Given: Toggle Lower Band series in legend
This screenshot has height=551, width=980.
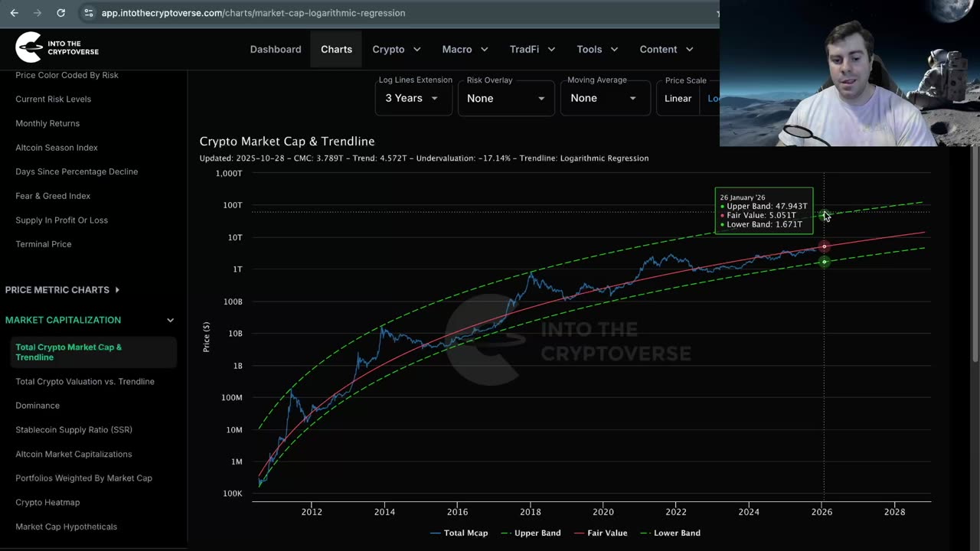Looking at the screenshot, I should [669, 533].
